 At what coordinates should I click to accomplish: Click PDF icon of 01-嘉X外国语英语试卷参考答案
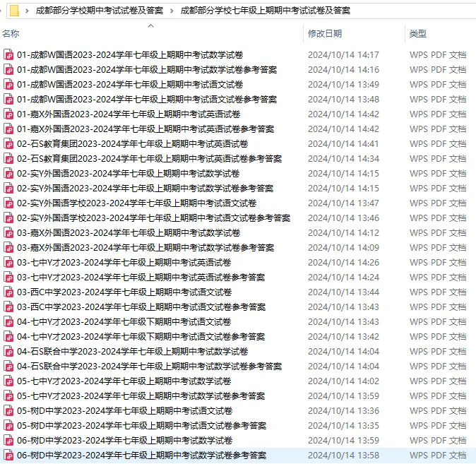8,129
